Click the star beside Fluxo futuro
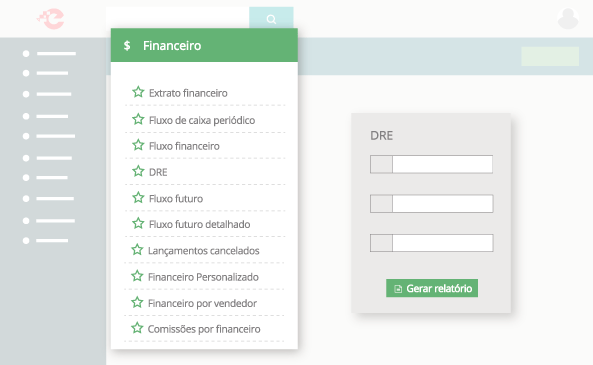Viewport: 593px width, 365px height. tap(138, 197)
